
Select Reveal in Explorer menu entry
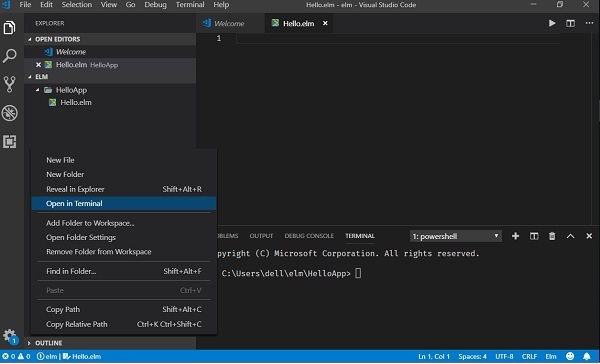click(124, 189)
